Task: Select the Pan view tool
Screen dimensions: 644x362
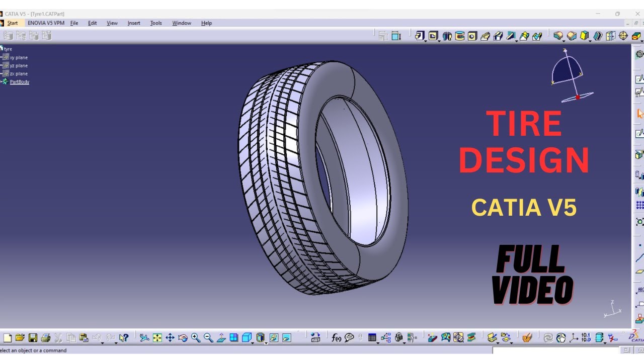Action: pyautogui.click(x=170, y=338)
